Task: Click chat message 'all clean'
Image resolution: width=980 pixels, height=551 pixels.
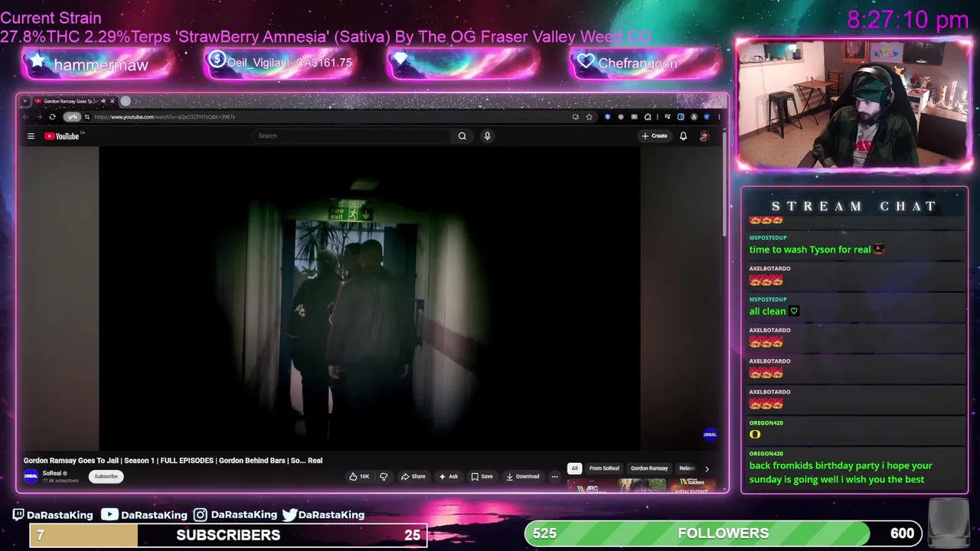Action: point(773,311)
